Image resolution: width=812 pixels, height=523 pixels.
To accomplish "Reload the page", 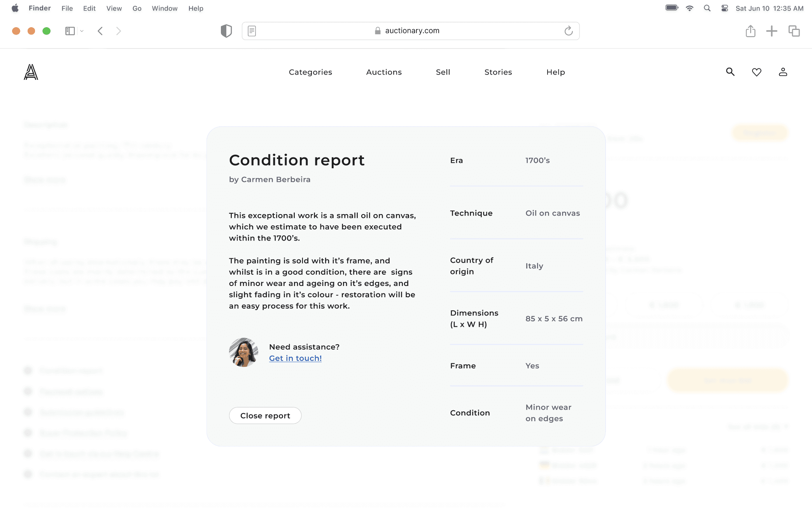I will [x=569, y=31].
